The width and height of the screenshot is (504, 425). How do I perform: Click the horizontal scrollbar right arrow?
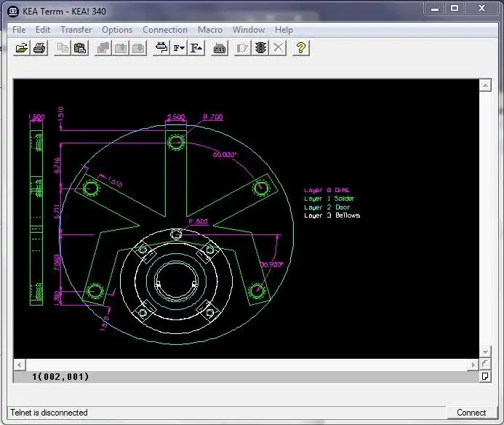473,365
